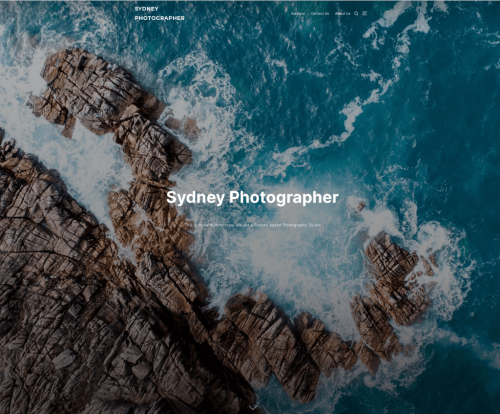
Task: Click the Sydney Photographer hero heading
Action: coord(252,197)
